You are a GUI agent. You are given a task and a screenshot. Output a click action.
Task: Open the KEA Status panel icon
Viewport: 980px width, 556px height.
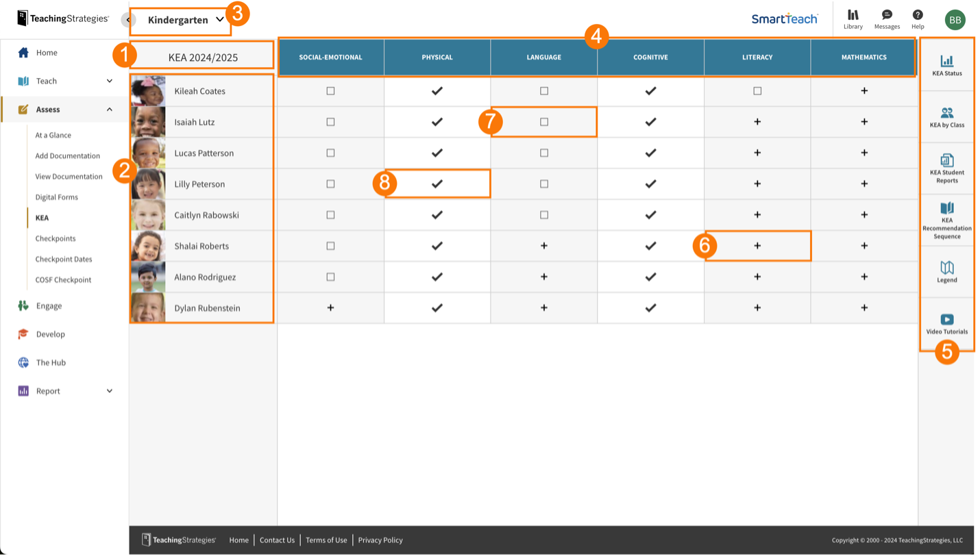point(946,62)
